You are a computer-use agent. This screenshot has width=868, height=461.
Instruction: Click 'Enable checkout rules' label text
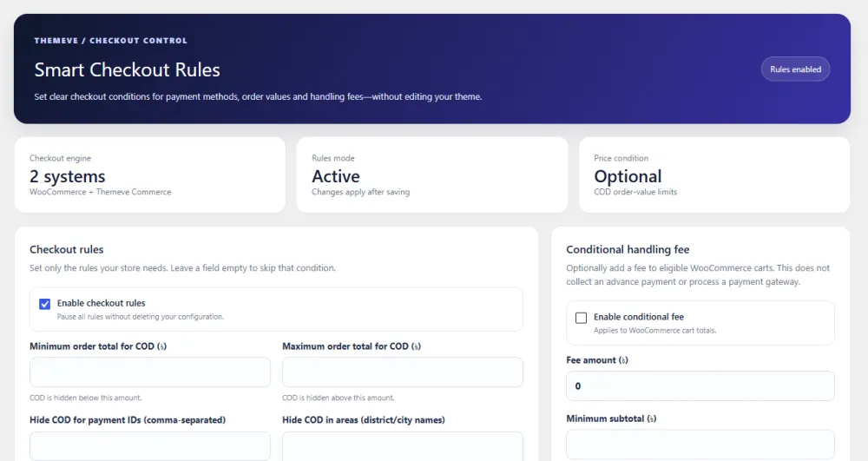pos(102,303)
